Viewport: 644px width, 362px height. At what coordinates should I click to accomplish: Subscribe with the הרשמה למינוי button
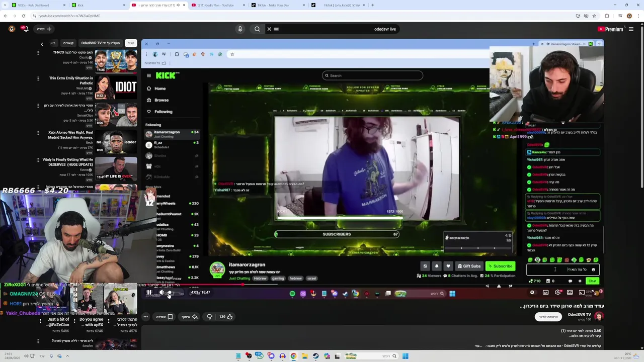[548, 317]
